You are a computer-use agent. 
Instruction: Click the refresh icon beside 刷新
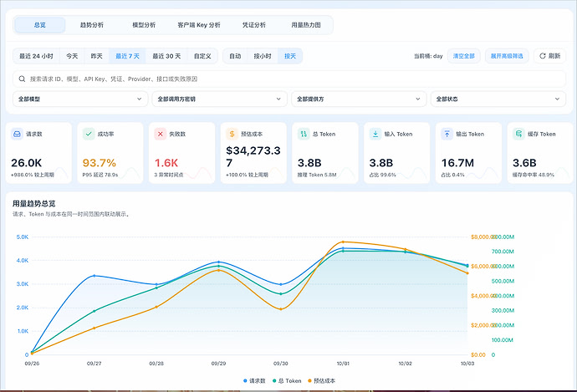point(543,56)
